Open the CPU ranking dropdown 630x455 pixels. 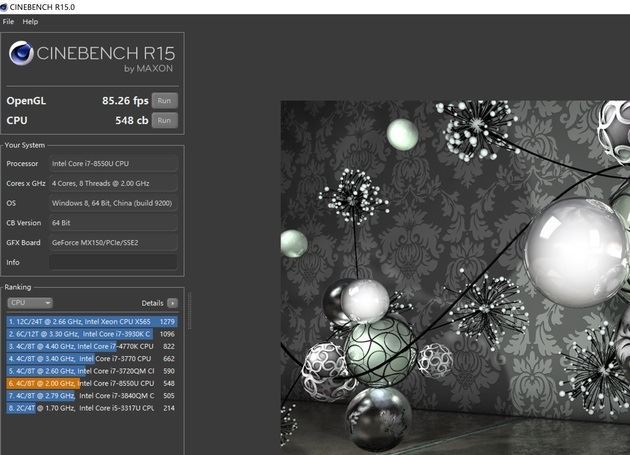[30, 303]
